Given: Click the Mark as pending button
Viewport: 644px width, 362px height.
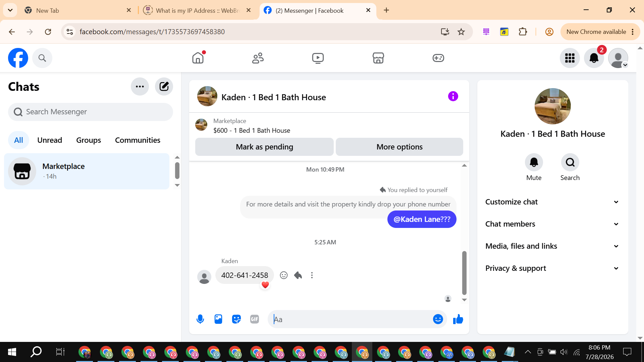Looking at the screenshot, I should pos(264,147).
